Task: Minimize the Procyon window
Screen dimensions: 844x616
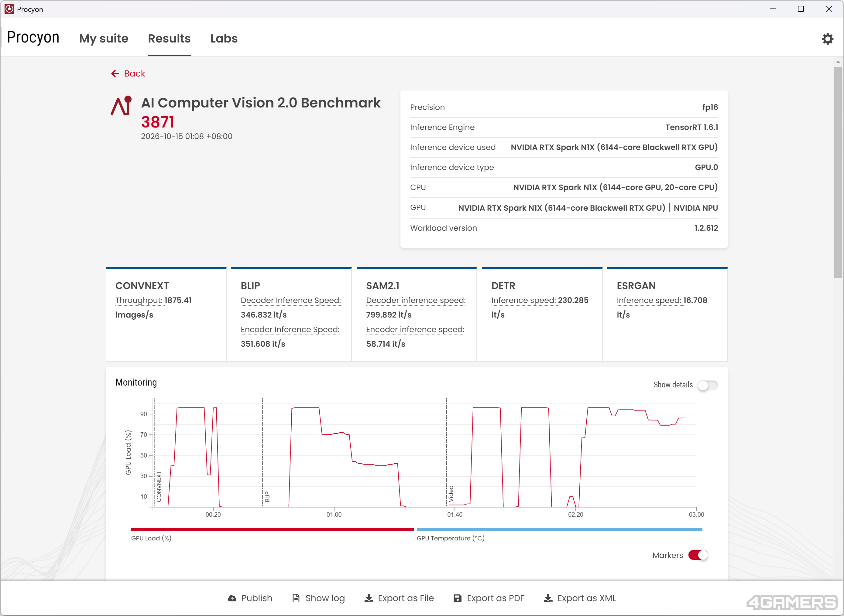Action: [773, 9]
